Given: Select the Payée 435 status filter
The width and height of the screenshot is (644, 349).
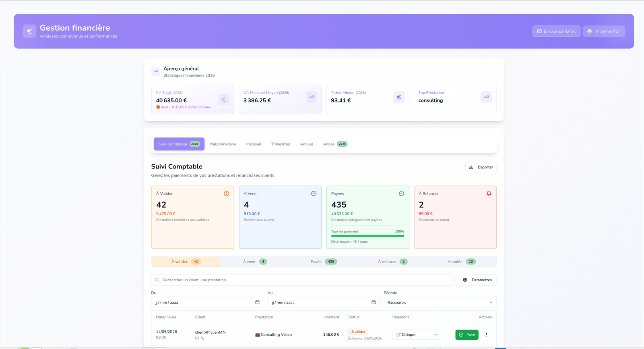Looking at the screenshot, I should [324, 262].
